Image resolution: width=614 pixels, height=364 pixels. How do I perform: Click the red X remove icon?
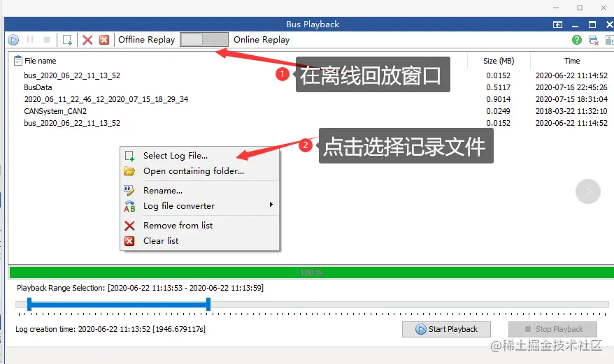tap(87, 40)
